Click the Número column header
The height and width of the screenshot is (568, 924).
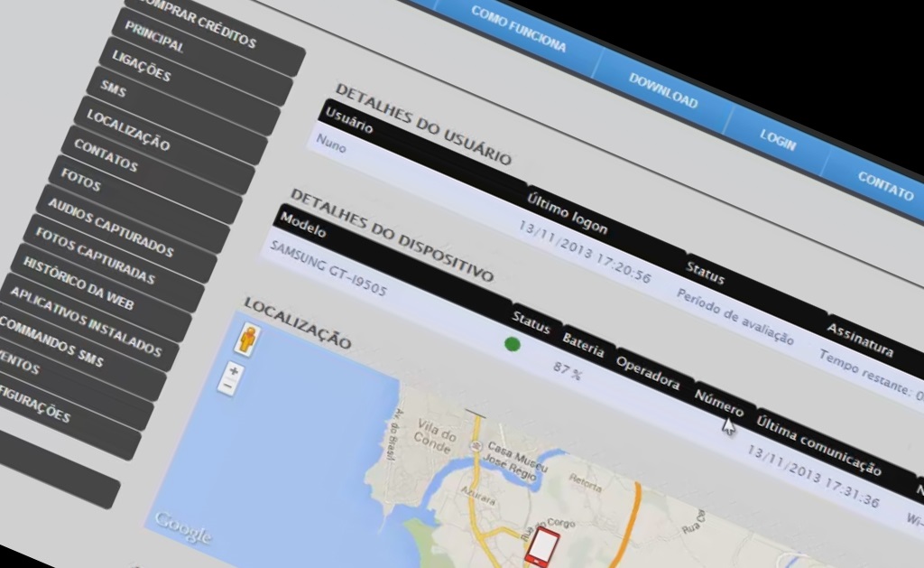click(x=719, y=403)
